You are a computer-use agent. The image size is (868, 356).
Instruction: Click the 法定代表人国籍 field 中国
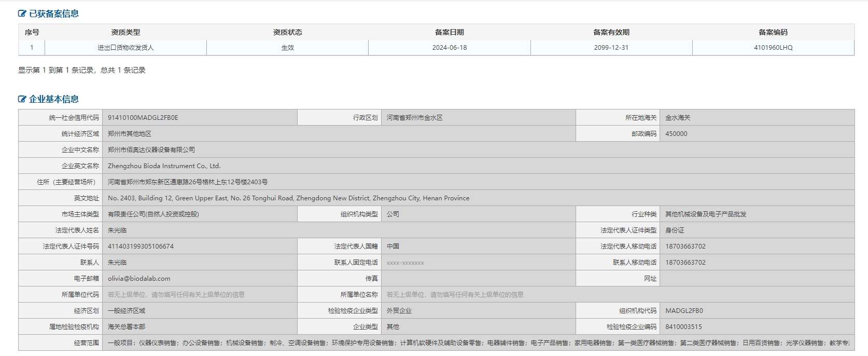(x=478, y=247)
